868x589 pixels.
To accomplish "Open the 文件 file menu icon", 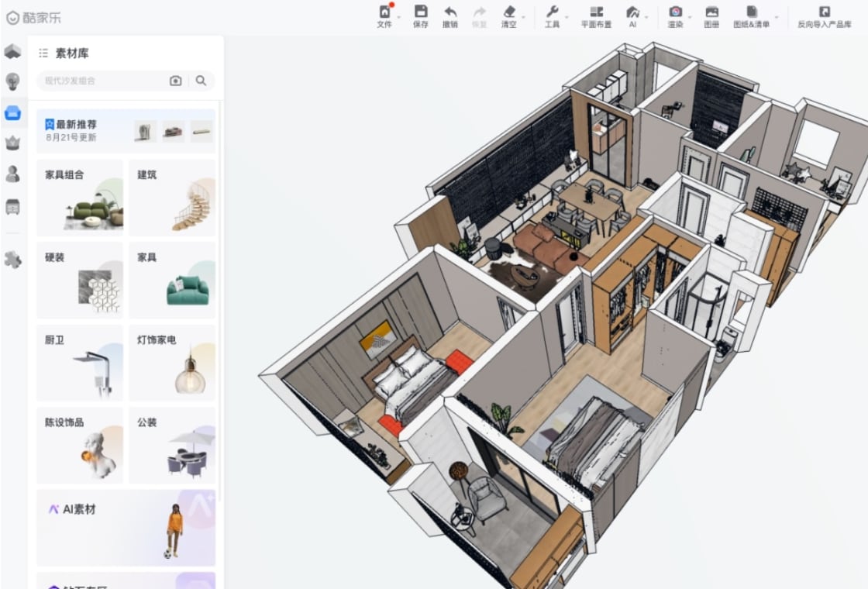I will tap(384, 12).
